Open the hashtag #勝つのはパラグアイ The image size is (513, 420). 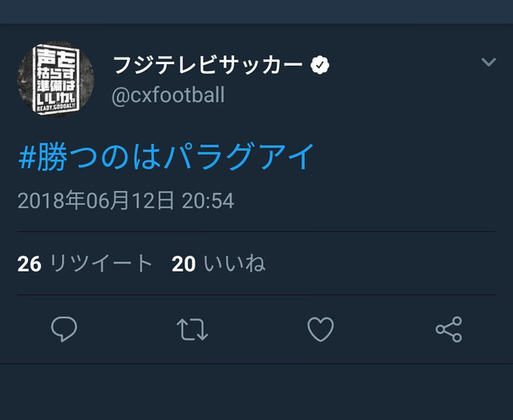[x=166, y=156]
